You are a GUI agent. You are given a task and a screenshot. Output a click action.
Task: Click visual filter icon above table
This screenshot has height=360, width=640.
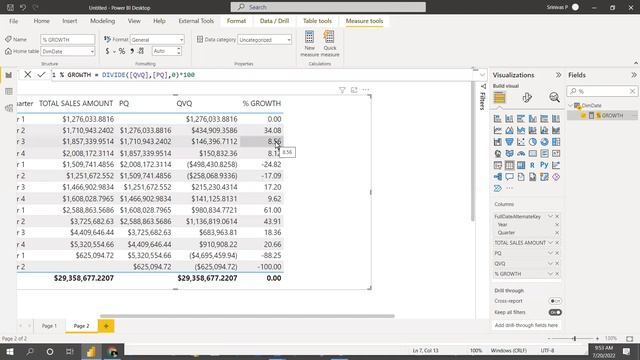pos(342,90)
